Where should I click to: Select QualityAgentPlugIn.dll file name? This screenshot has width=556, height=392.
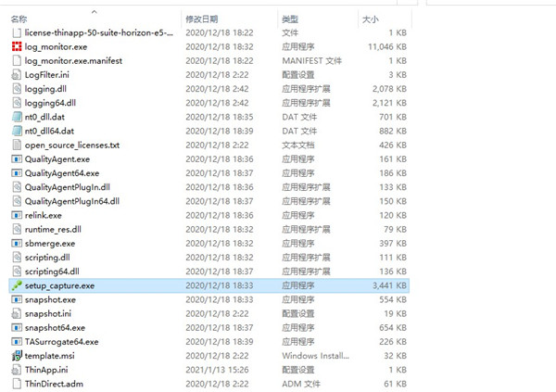68,187
